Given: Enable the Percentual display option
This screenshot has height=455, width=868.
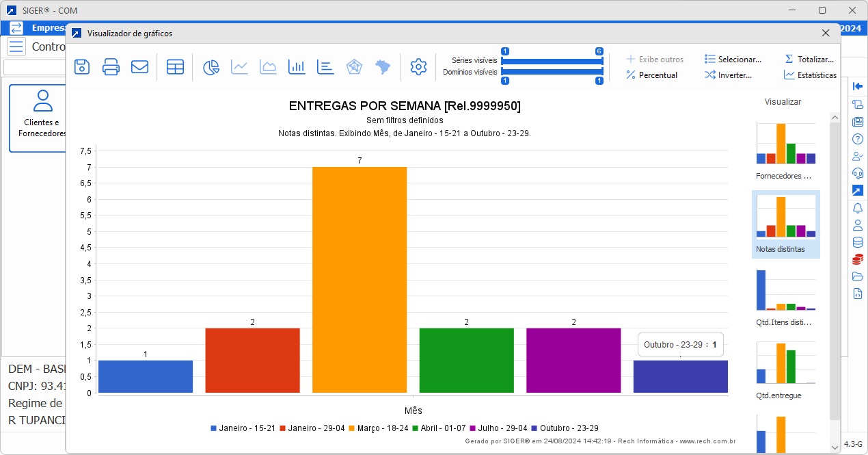Looking at the screenshot, I should click(653, 75).
